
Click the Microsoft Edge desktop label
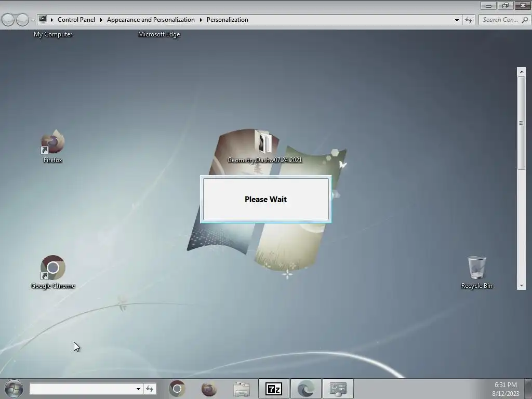click(x=159, y=34)
